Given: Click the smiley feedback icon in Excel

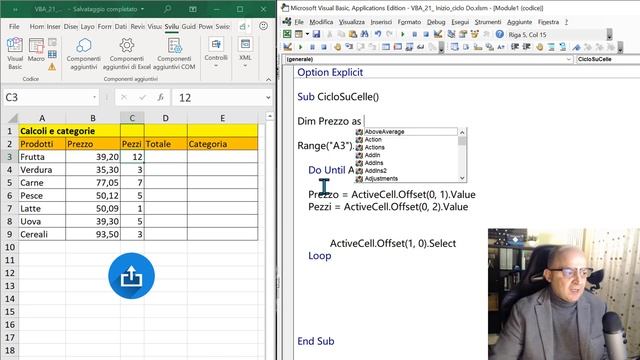Looking at the screenshot, I should (x=264, y=27).
